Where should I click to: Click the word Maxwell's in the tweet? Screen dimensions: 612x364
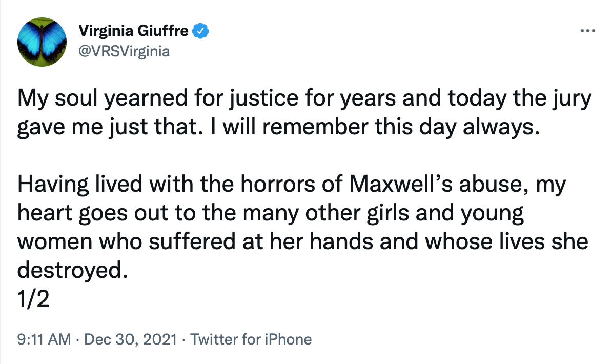tap(400, 184)
